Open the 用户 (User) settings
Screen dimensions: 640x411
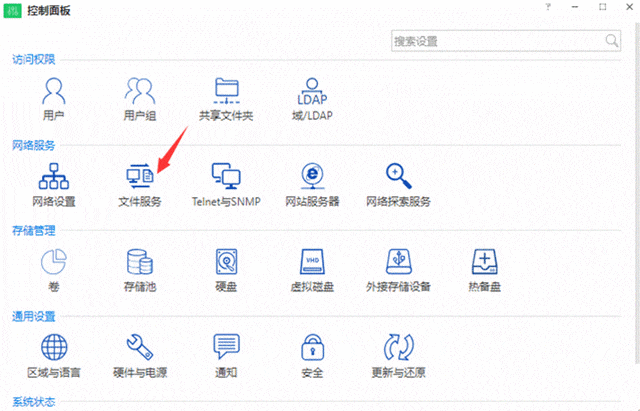pyautogui.click(x=53, y=99)
